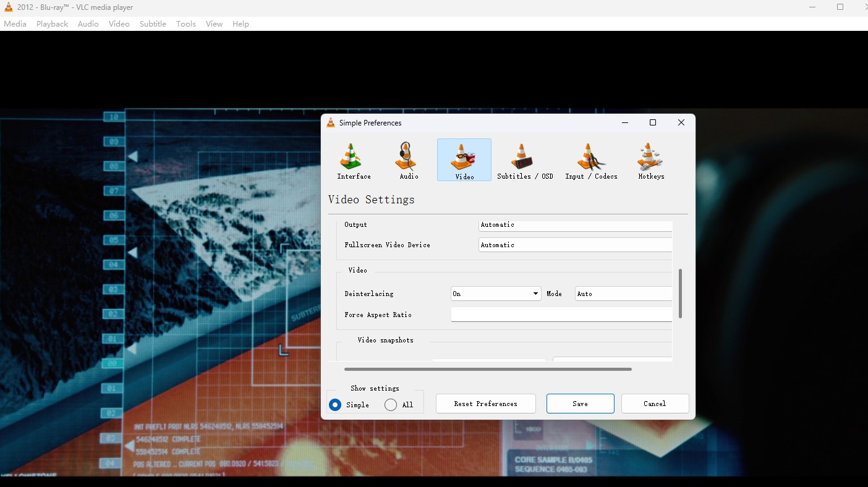Open the Tools menu

[x=185, y=23]
